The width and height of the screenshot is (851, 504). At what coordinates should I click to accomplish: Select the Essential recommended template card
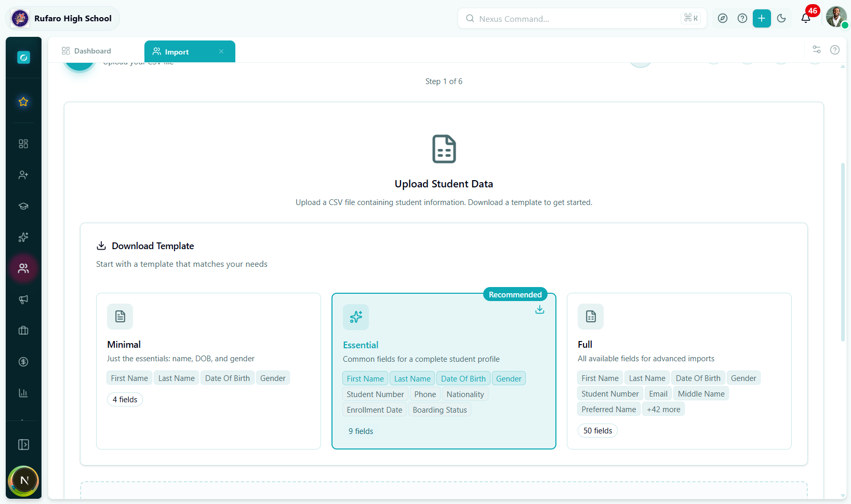(x=444, y=371)
